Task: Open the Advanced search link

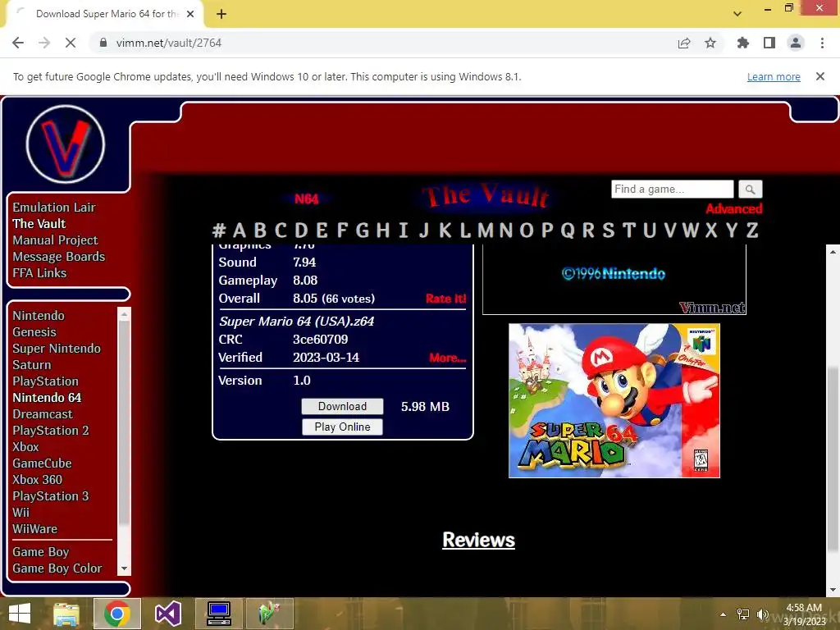Action: point(733,209)
